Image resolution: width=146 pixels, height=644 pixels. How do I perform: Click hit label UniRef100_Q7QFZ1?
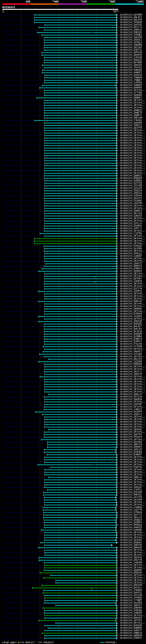pos(131,291)
